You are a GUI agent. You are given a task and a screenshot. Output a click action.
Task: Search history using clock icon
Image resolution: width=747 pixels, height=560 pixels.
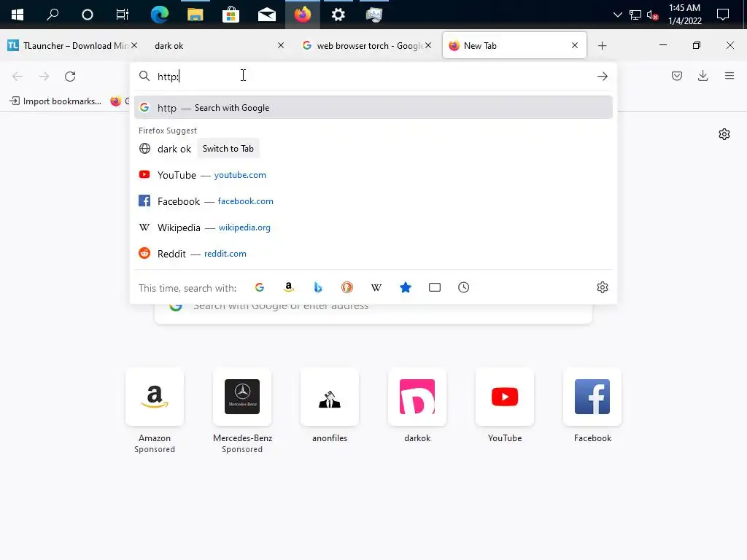point(463,287)
